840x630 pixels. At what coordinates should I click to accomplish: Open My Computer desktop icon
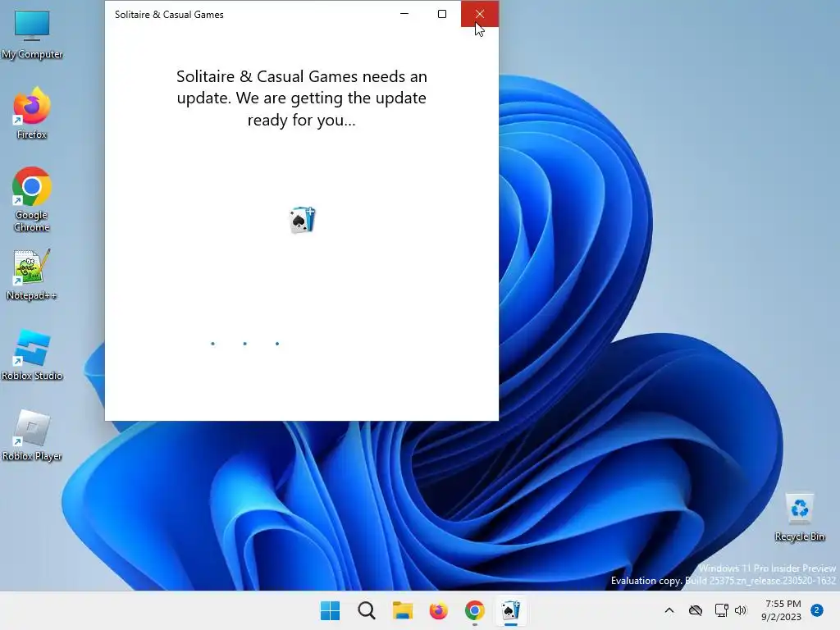tap(32, 34)
